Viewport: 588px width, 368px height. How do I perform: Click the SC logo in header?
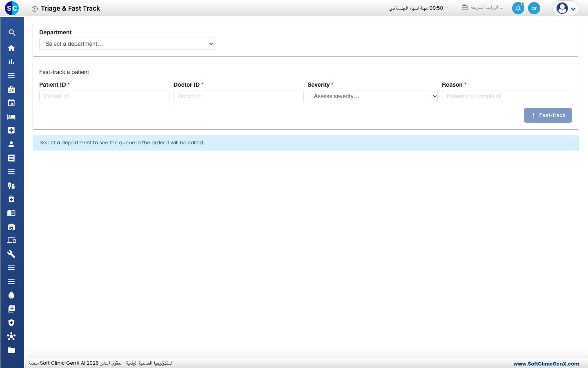[12, 8]
